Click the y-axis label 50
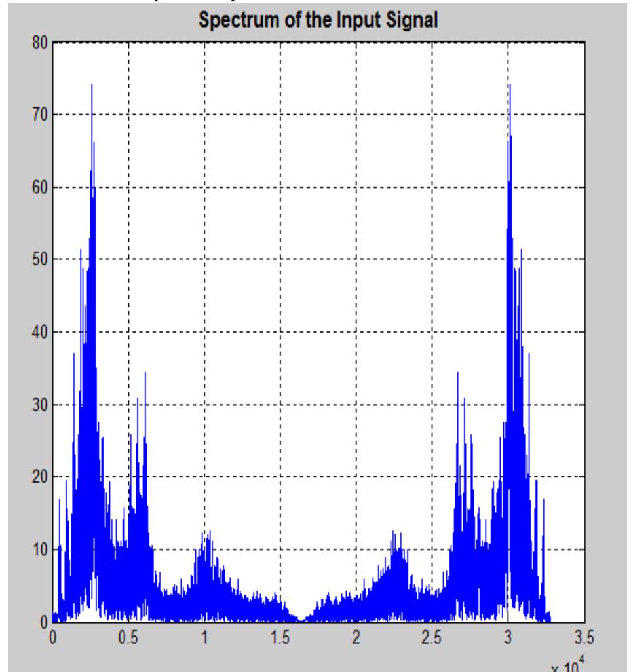The image size is (631, 672). (x=40, y=259)
